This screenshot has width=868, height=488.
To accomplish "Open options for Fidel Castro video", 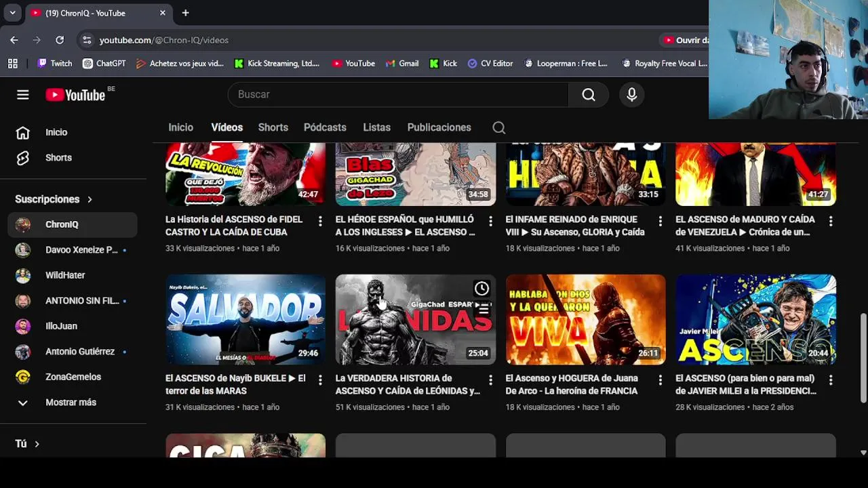I will point(320,221).
